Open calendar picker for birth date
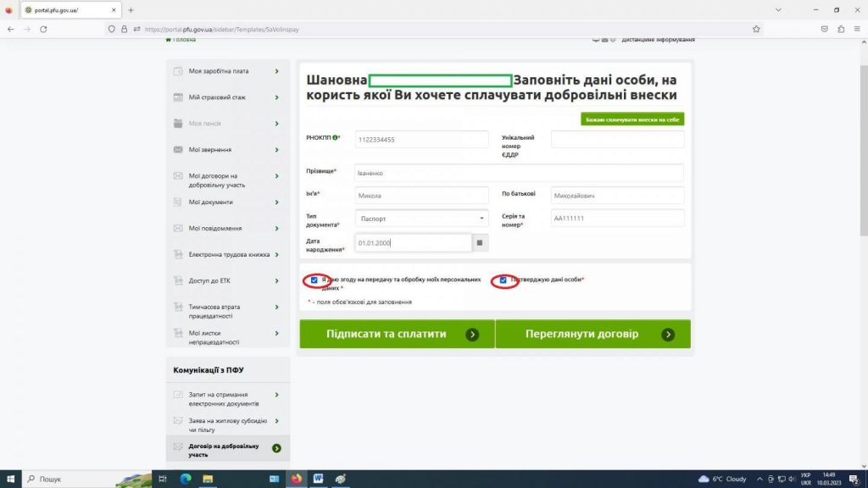 480,243
